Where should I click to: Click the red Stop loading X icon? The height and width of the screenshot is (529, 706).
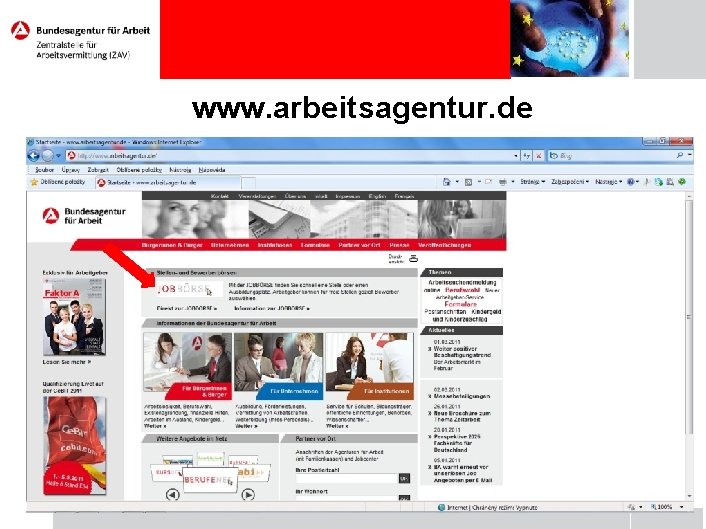[x=539, y=156]
